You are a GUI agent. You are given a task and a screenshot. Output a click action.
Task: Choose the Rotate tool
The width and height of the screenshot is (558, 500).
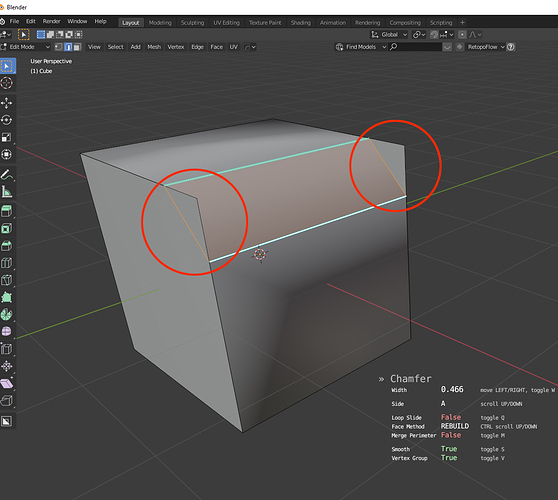click(7, 120)
